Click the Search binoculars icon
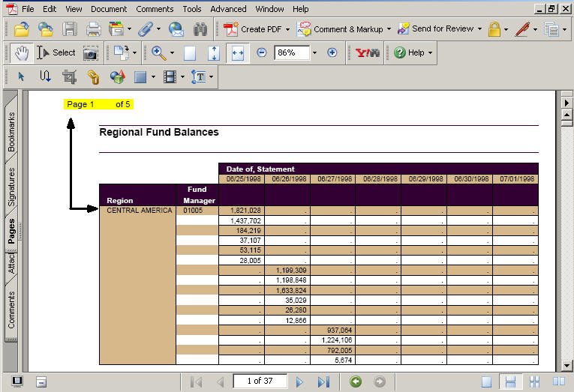The height and width of the screenshot is (392, 574). 200,30
